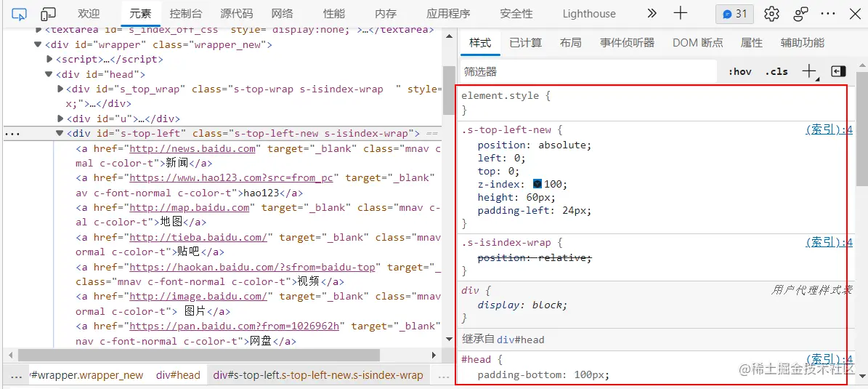
Task: Show more tabs chevron icon
Action: point(652,13)
